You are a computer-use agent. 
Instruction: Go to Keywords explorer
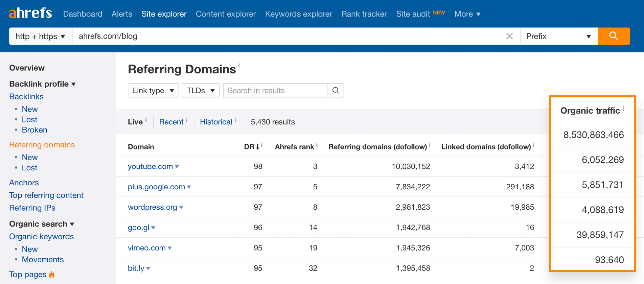(298, 14)
